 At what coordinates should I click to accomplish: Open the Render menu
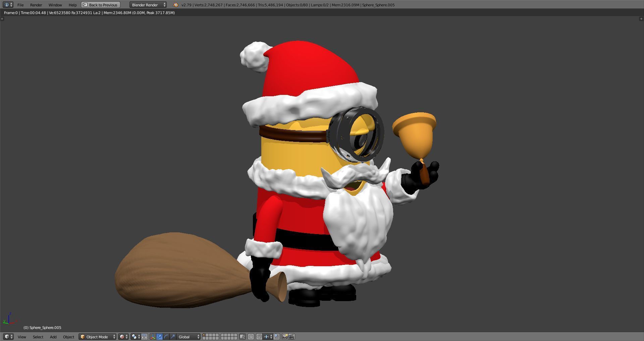(36, 5)
